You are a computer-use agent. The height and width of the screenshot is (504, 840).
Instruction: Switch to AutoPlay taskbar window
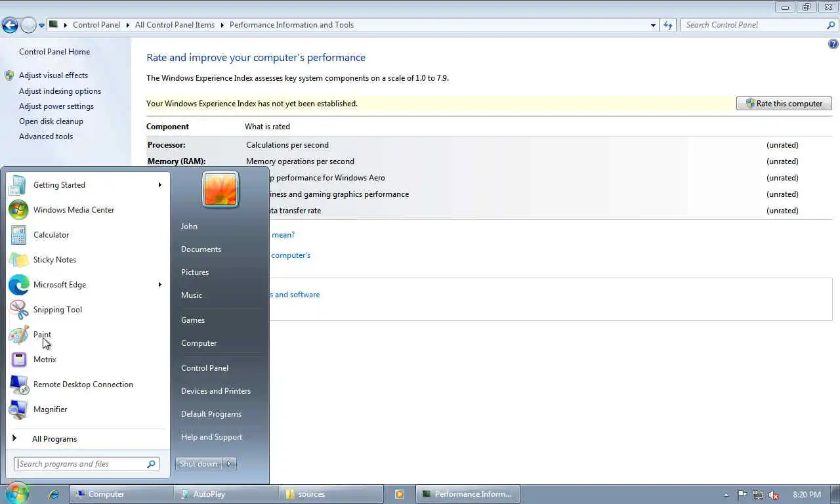(226, 494)
